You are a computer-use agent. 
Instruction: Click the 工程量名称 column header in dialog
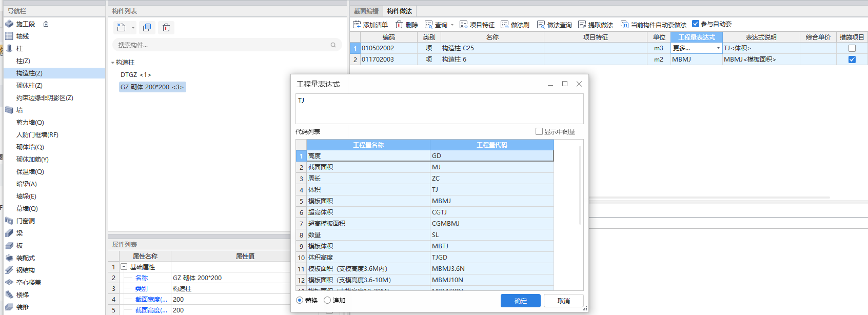368,145
